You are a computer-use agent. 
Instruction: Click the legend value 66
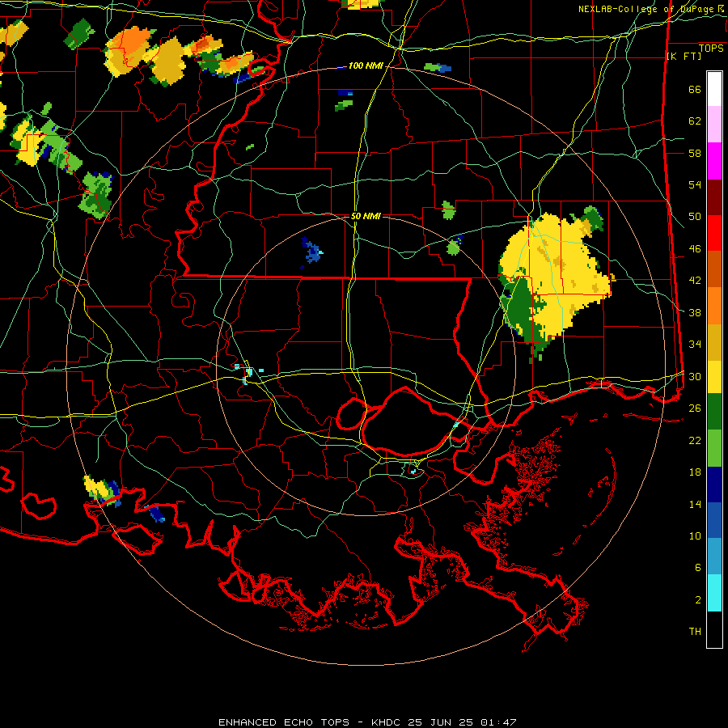coord(695,90)
